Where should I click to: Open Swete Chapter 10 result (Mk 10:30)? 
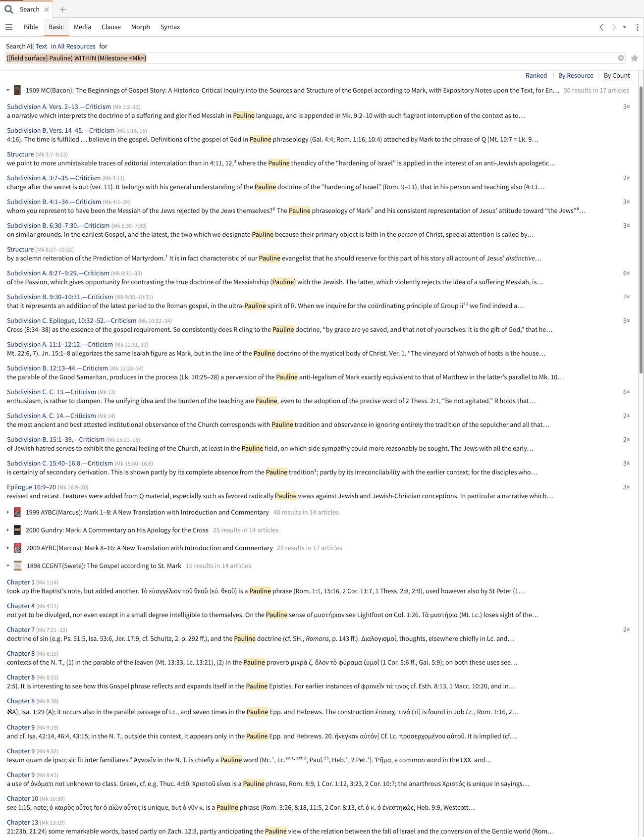click(x=22, y=798)
